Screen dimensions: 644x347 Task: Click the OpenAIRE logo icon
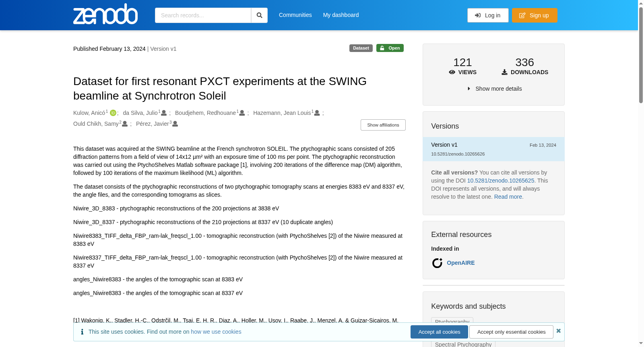tap(437, 263)
